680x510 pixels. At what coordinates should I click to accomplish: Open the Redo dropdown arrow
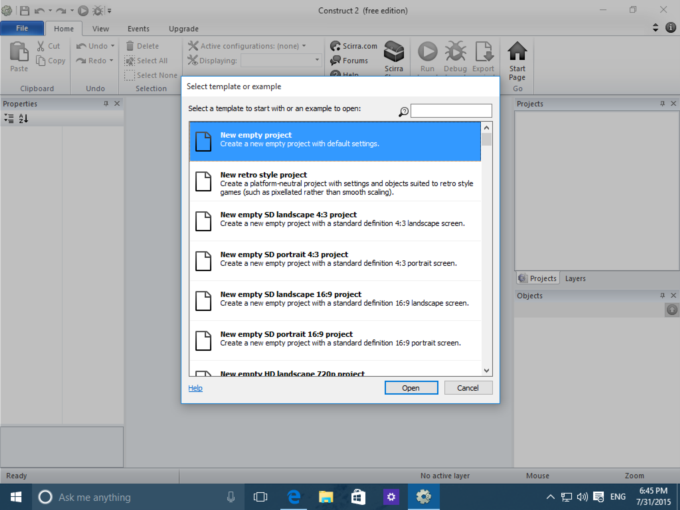(x=111, y=61)
